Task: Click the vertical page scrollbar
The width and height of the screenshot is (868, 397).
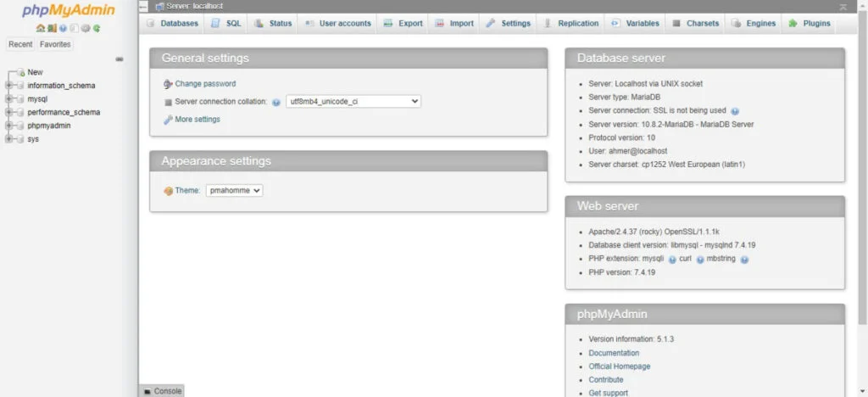Action: pos(862,166)
